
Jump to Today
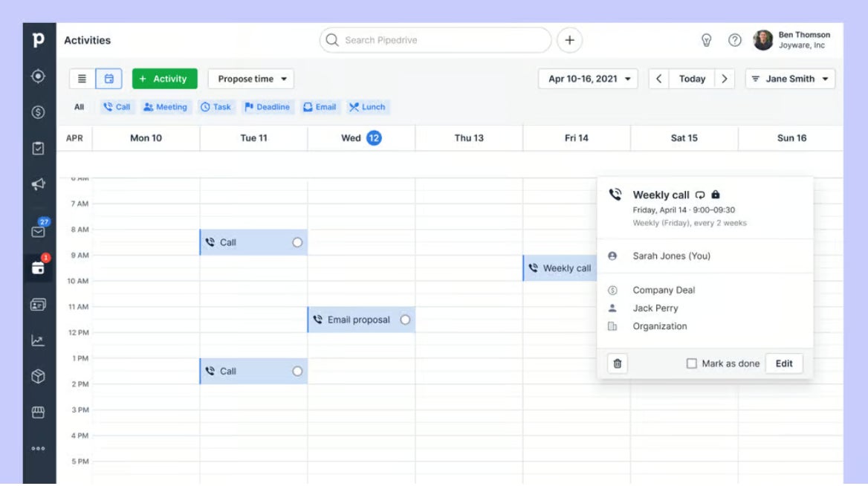coord(692,79)
